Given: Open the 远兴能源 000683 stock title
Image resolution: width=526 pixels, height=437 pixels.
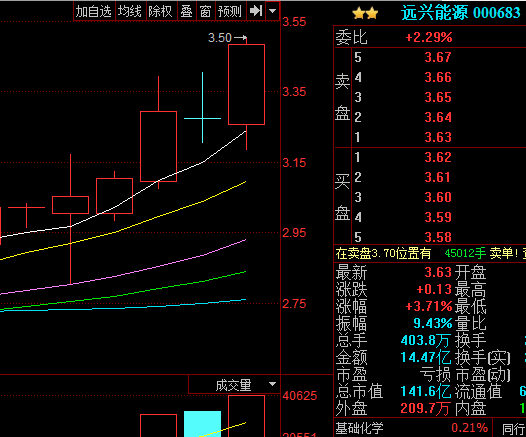Looking at the screenshot, I should click(461, 13).
